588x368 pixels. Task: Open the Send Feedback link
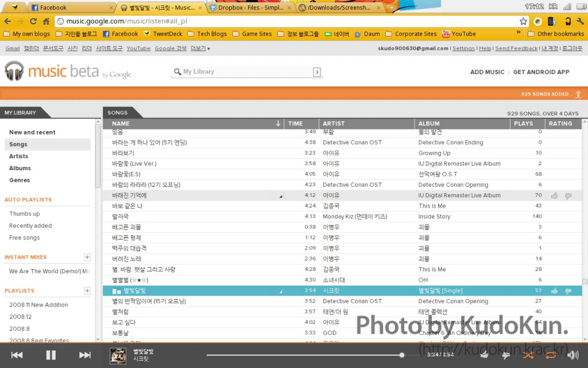(x=516, y=48)
